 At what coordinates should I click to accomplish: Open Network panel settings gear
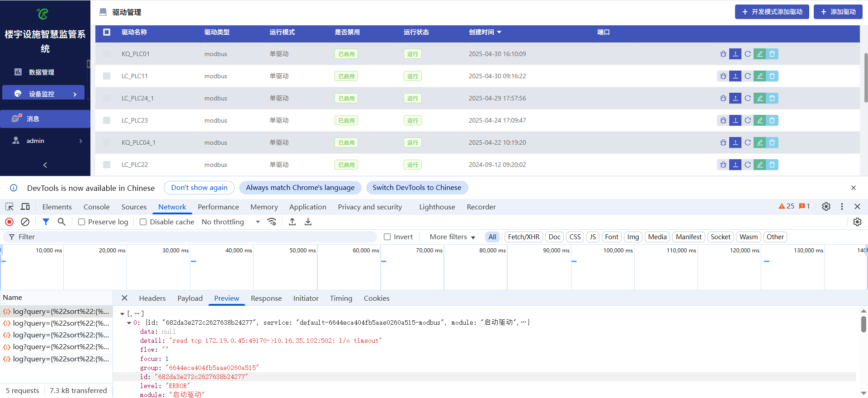click(857, 222)
